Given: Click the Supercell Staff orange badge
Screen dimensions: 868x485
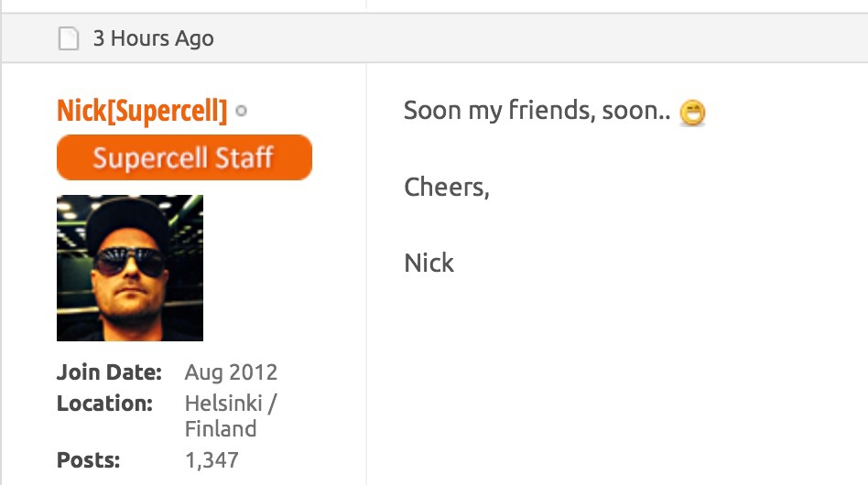Looking at the screenshot, I should (x=184, y=157).
